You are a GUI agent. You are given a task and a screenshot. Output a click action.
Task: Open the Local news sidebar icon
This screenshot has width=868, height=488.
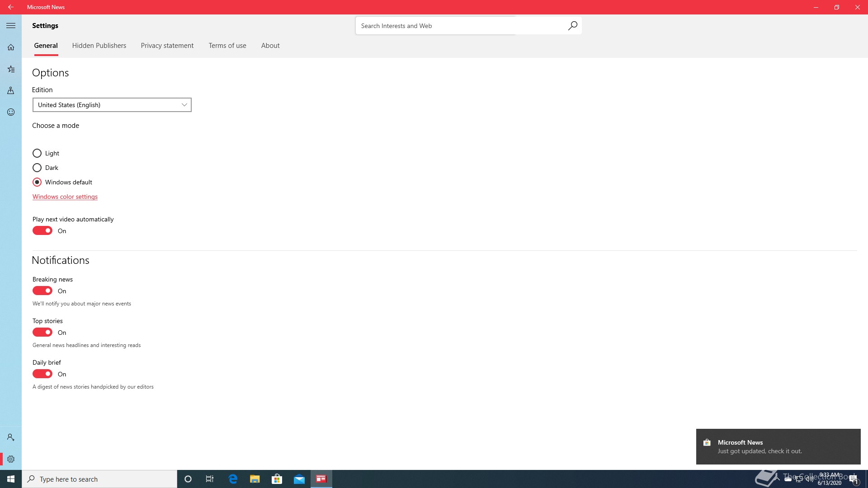point(11,91)
